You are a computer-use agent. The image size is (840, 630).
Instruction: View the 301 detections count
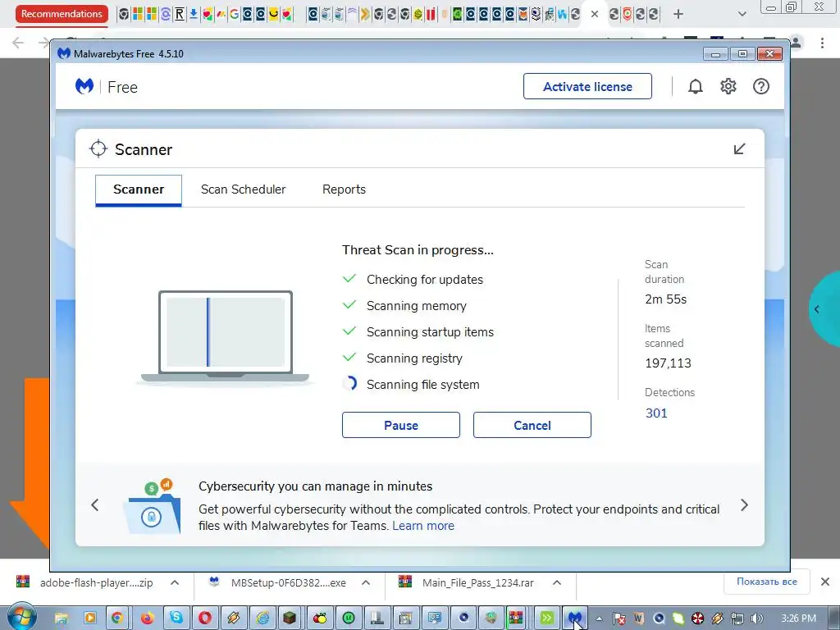(656, 413)
